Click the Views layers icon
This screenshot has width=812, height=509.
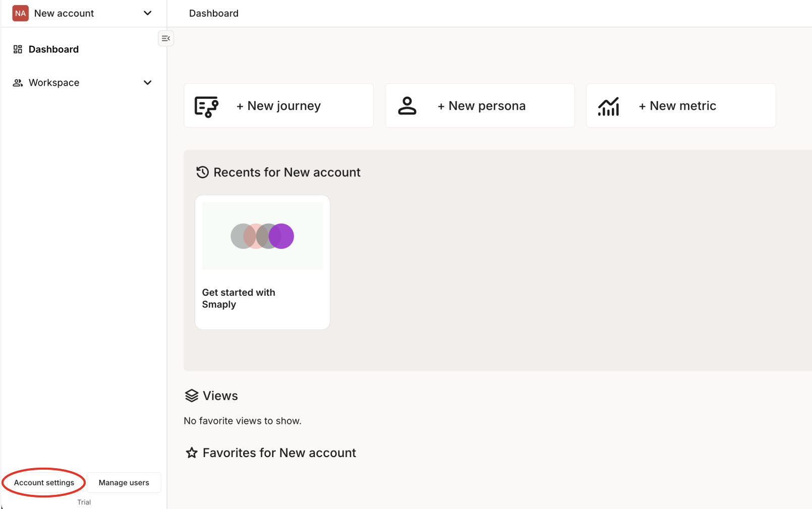point(192,396)
